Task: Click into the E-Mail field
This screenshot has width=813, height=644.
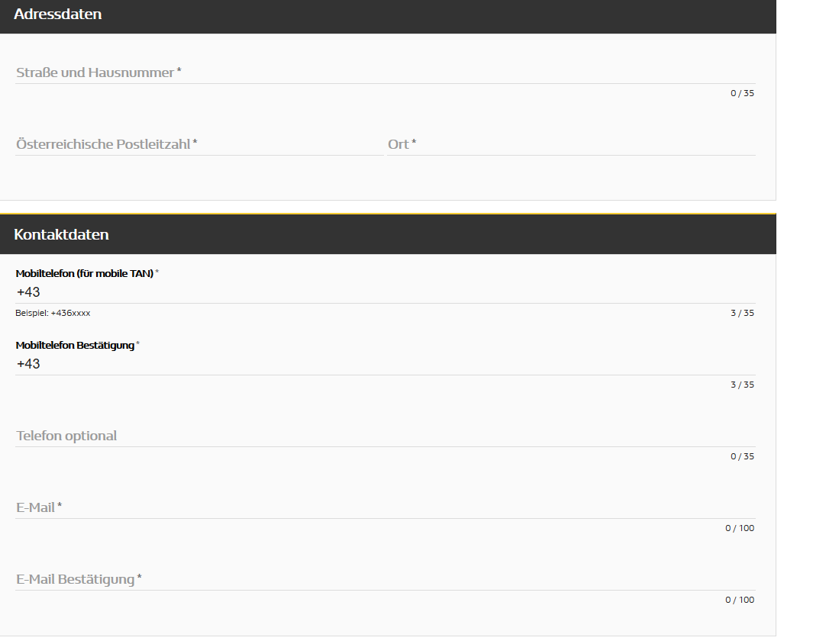Action: (385, 507)
